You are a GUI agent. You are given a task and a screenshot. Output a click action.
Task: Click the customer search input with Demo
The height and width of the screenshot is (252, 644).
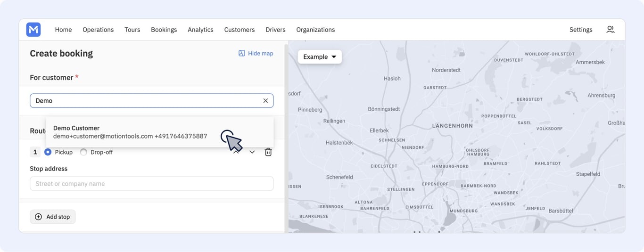(x=151, y=101)
